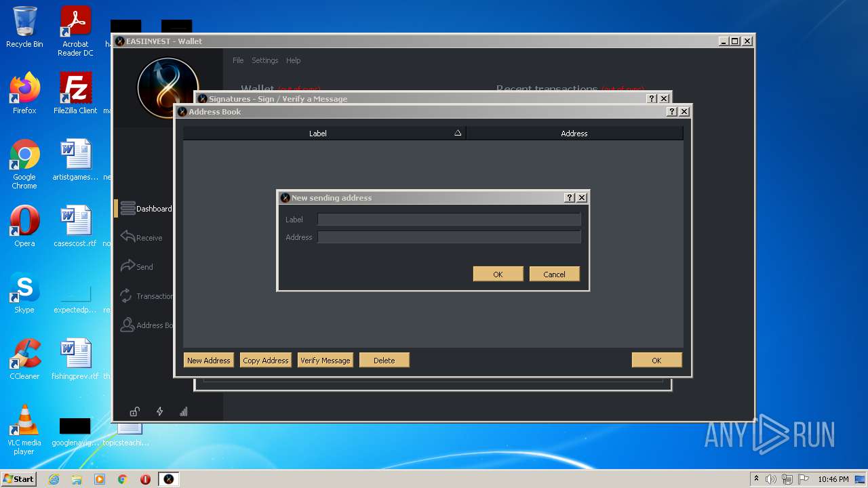Sort Address Book by Label column
The width and height of the screenshot is (868, 488).
coord(324,134)
